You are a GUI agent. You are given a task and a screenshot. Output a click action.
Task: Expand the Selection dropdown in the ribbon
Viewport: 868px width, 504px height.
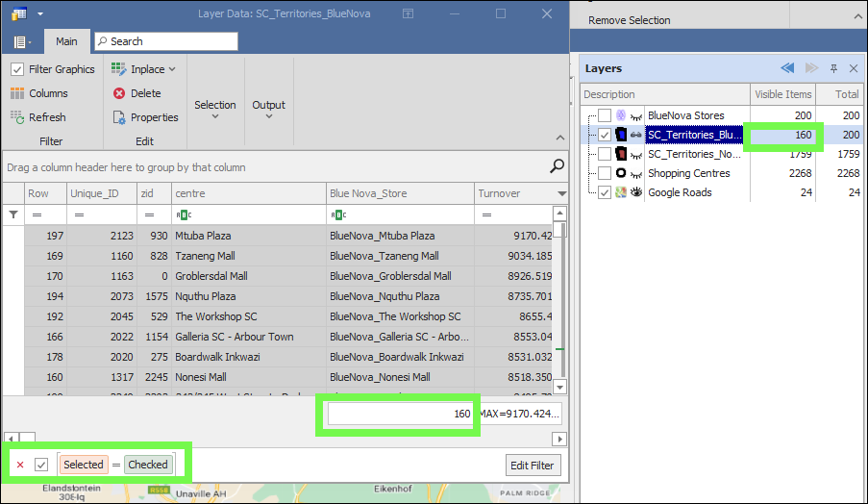tap(214, 109)
